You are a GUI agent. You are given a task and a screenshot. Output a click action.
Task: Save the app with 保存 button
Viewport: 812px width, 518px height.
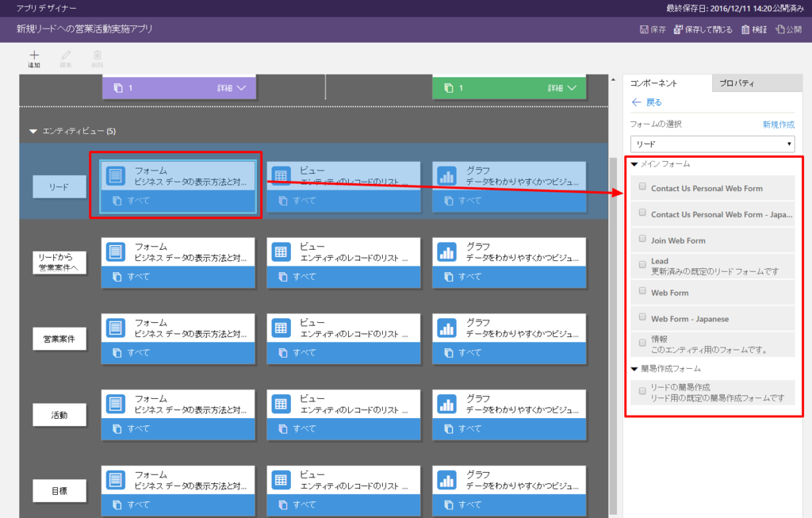coord(653,29)
